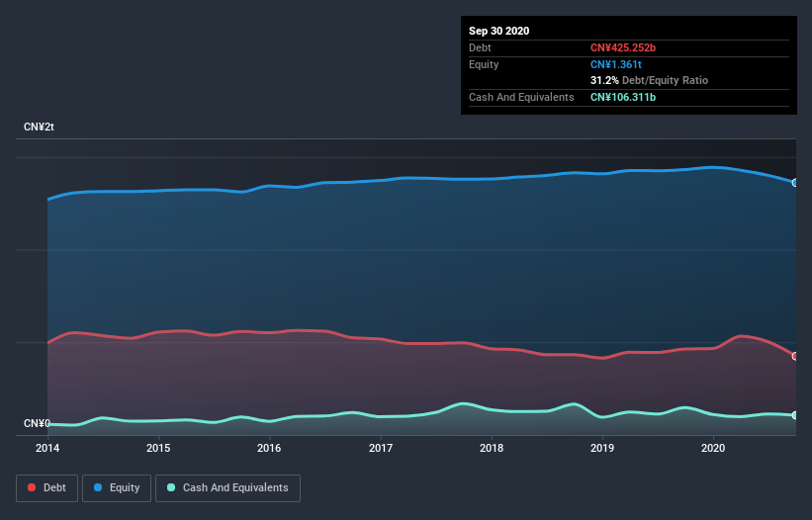Click the 2020 x-axis label
Viewport: 812px width, 520px height.
tap(712, 448)
